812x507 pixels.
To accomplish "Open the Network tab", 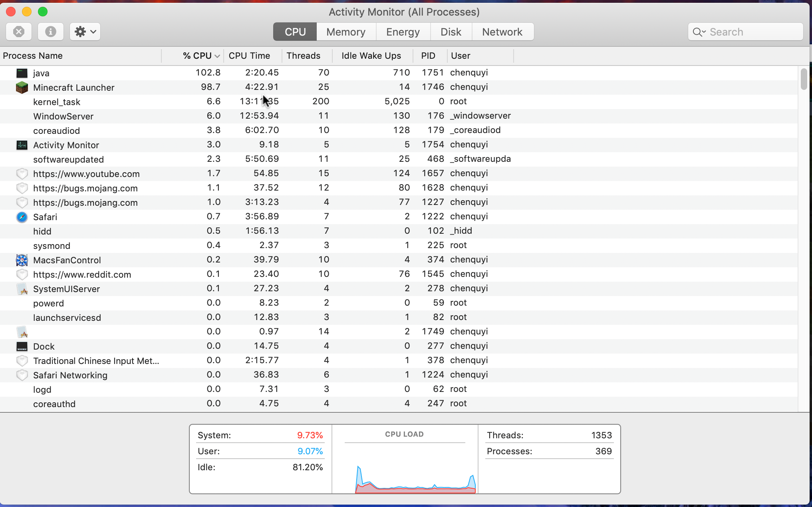I will pos(502,32).
